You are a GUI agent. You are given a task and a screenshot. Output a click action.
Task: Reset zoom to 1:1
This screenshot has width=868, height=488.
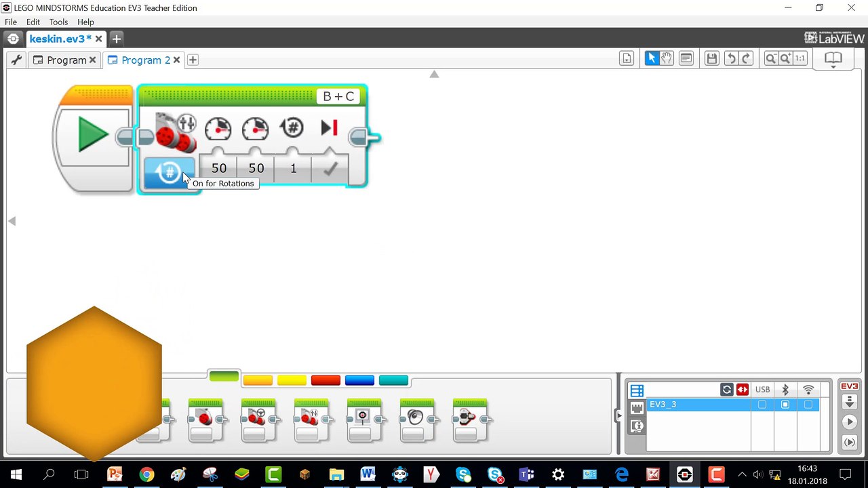[x=800, y=59]
